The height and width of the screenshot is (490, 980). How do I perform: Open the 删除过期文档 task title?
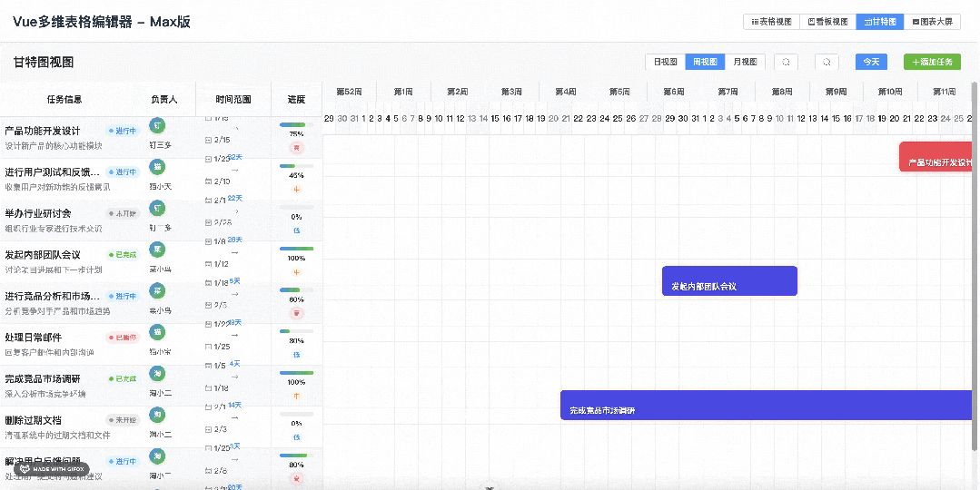pyautogui.click(x=34, y=419)
